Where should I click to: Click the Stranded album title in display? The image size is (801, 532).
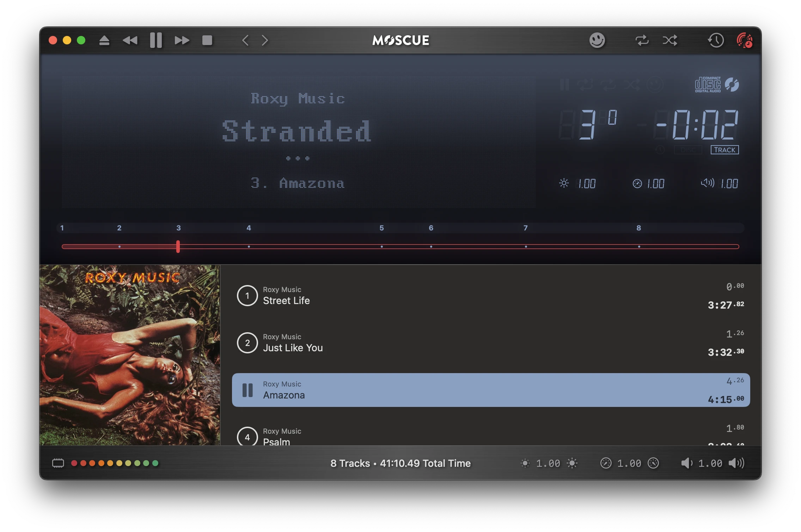pos(297,131)
